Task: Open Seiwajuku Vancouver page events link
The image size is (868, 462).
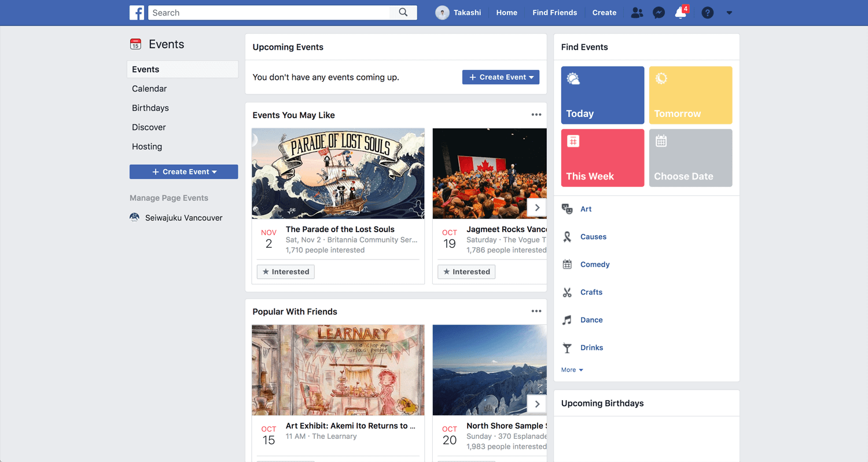Action: tap(184, 218)
